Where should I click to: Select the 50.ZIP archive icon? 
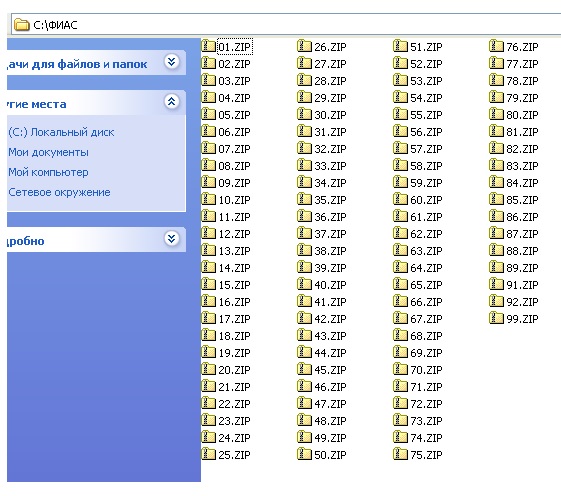coord(304,454)
